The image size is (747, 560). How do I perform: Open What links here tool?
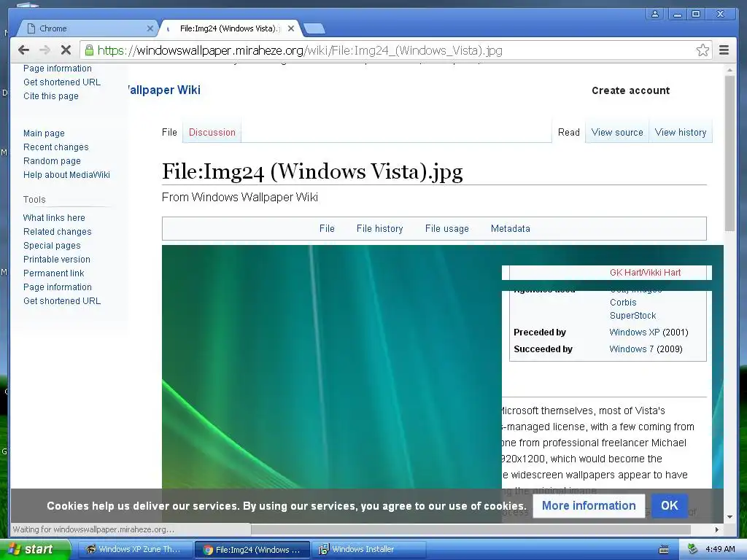point(54,217)
